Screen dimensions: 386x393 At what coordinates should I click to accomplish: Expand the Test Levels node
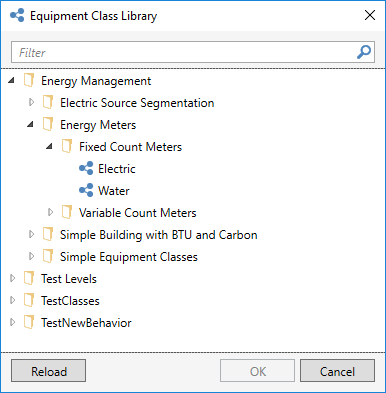(12, 278)
